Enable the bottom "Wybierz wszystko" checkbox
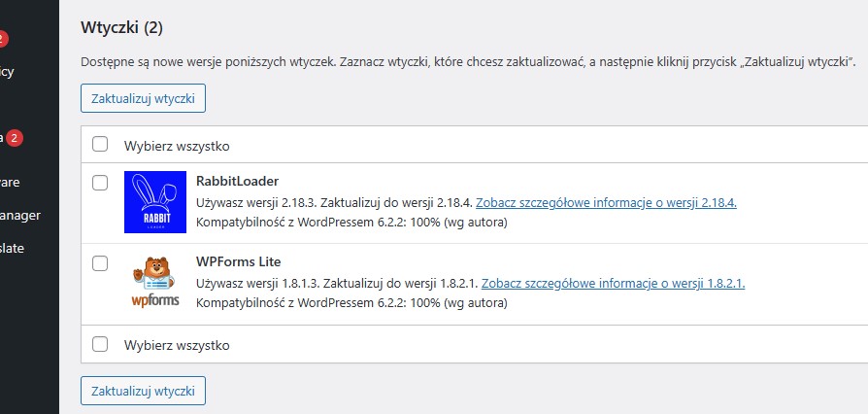 pos(99,344)
